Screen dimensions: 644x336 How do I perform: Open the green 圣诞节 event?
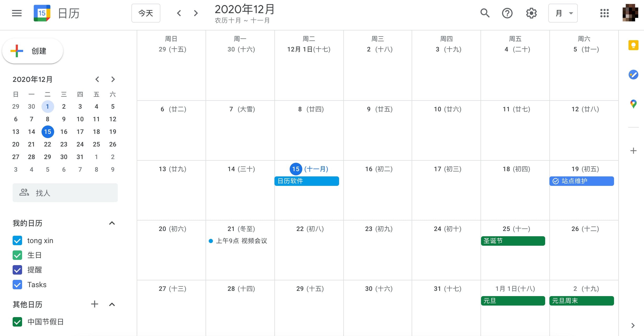click(x=513, y=241)
